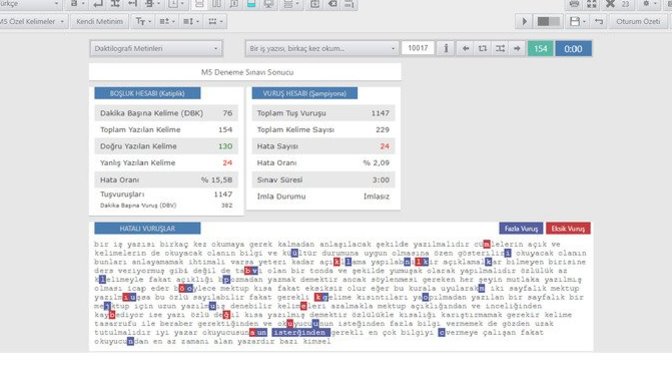
Task: Click the Toplam Tuş Vuruşu row
Action: 323,113
